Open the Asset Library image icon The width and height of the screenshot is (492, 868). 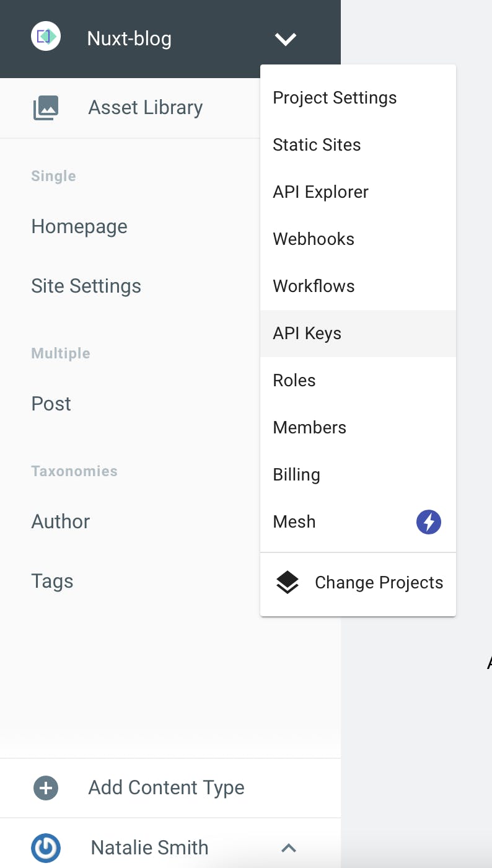(46, 108)
